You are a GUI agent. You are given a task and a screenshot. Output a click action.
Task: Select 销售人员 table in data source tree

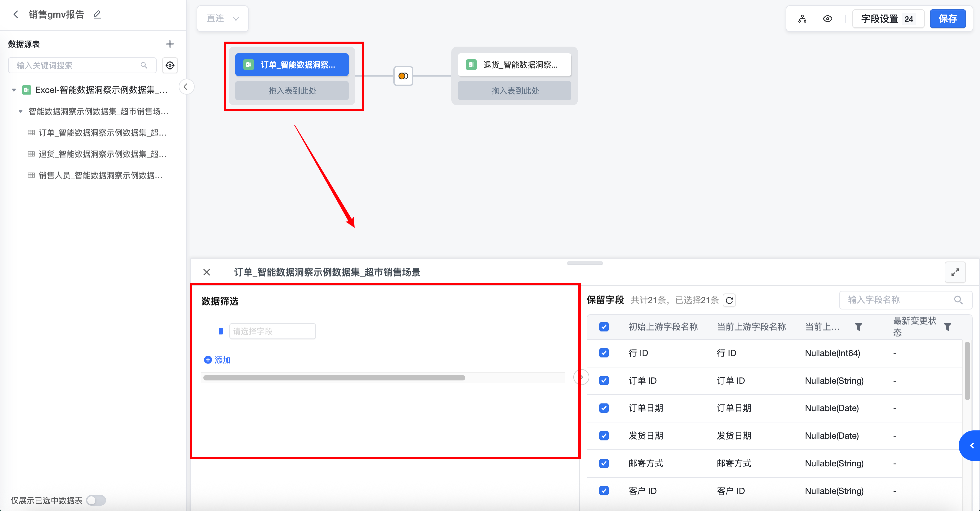pos(100,175)
